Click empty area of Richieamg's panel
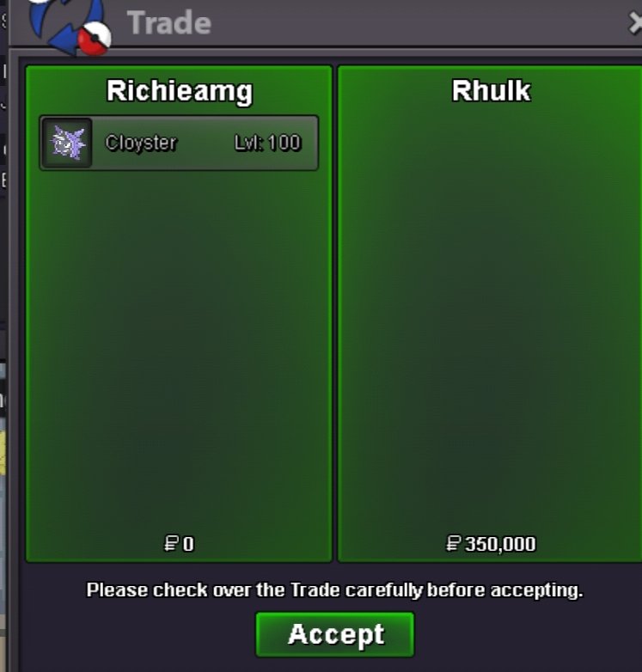The image size is (642, 672). coord(179,351)
